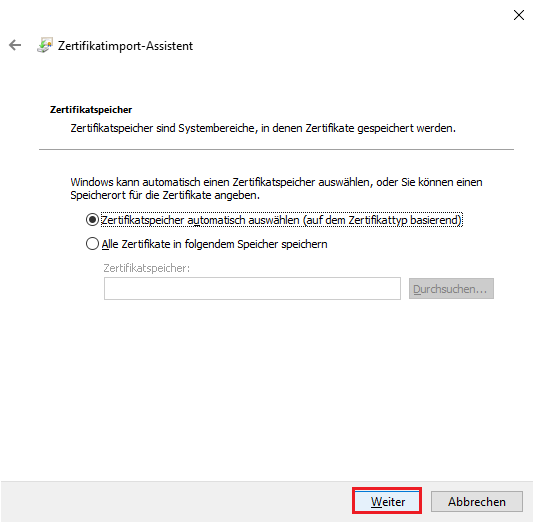Click the horizontal separator below the header
The height and width of the screenshot is (523, 533).
tap(276, 149)
